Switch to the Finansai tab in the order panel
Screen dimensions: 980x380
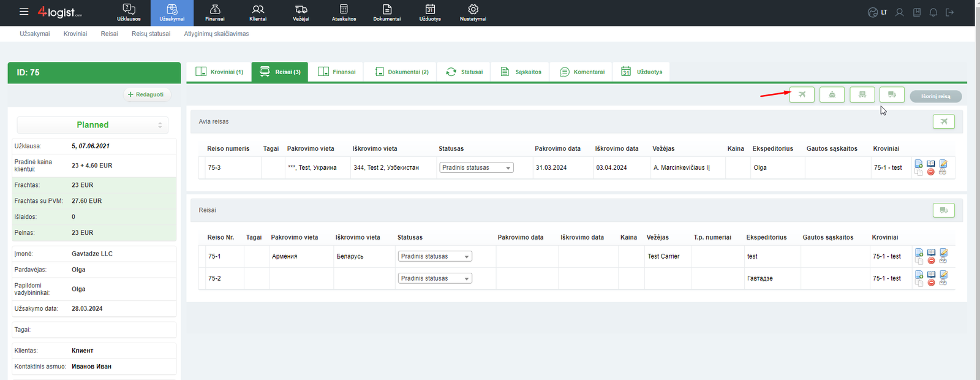click(x=336, y=72)
